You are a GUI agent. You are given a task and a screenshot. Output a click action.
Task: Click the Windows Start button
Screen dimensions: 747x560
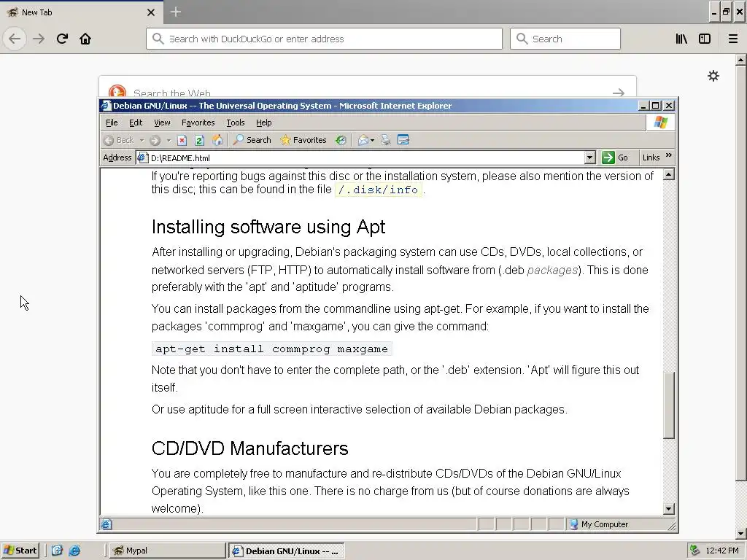[x=20, y=551]
